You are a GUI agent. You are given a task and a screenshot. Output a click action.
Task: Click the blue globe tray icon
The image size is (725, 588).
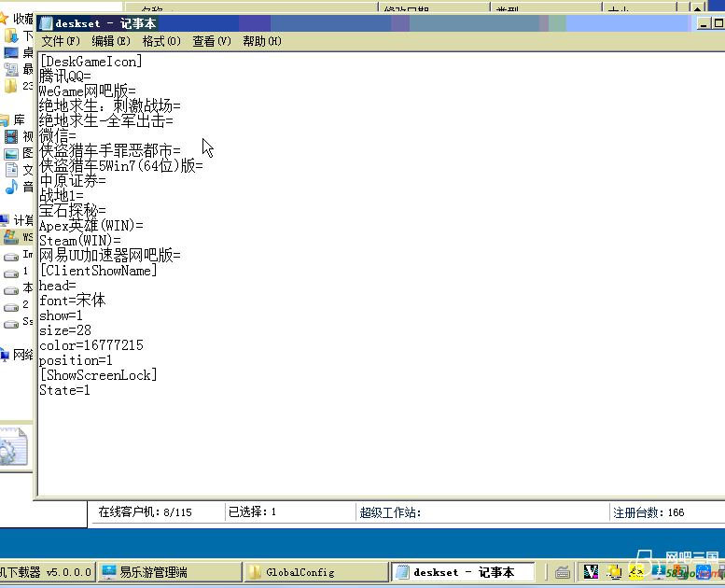point(704,572)
